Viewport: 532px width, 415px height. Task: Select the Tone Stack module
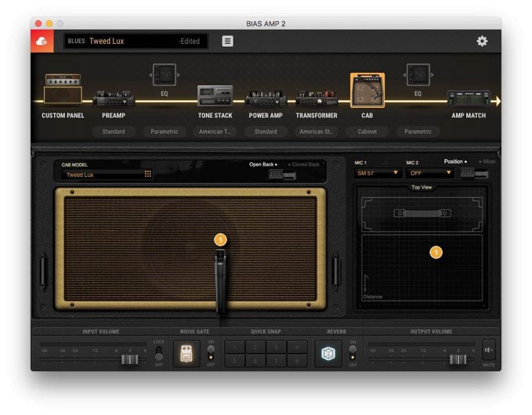click(x=215, y=96)
